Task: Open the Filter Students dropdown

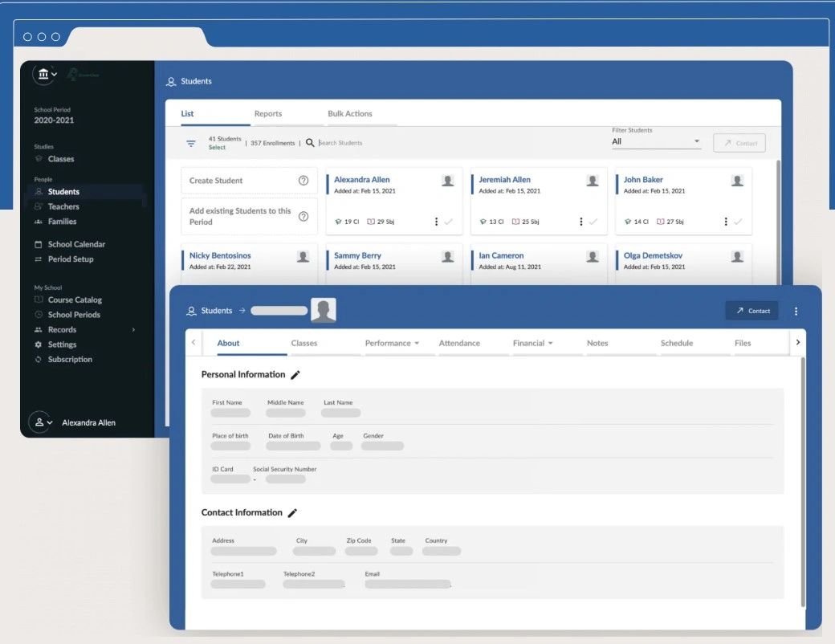Action: [x=656, y=142]
